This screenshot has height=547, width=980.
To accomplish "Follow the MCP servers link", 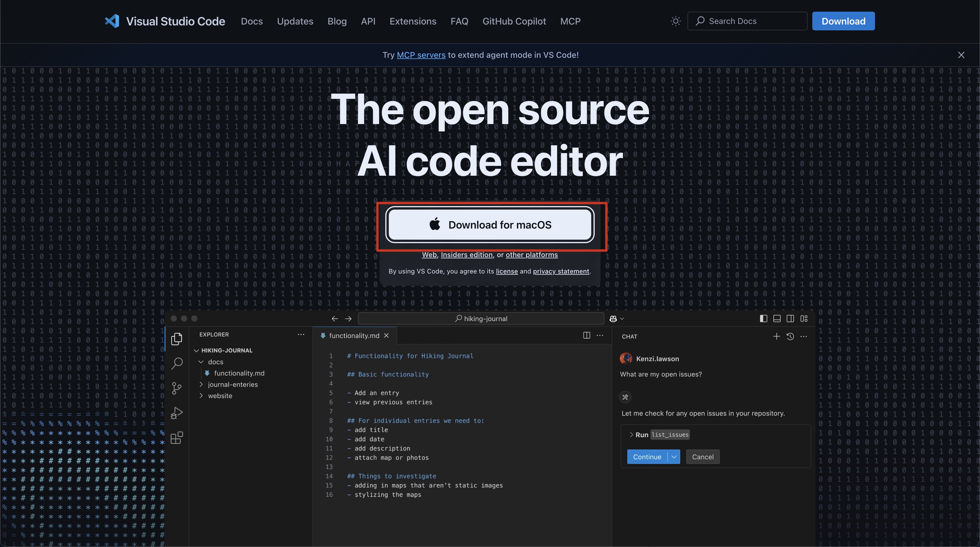I will (421, 55).
